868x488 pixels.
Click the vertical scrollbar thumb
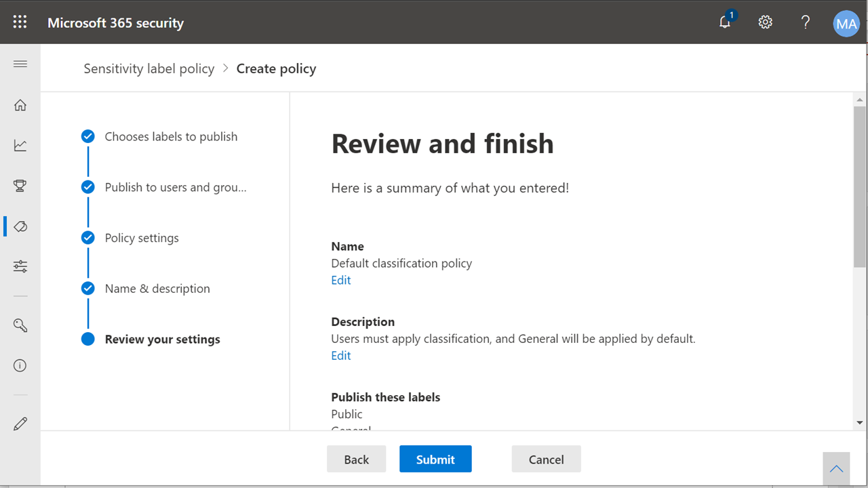click(860, 186)
